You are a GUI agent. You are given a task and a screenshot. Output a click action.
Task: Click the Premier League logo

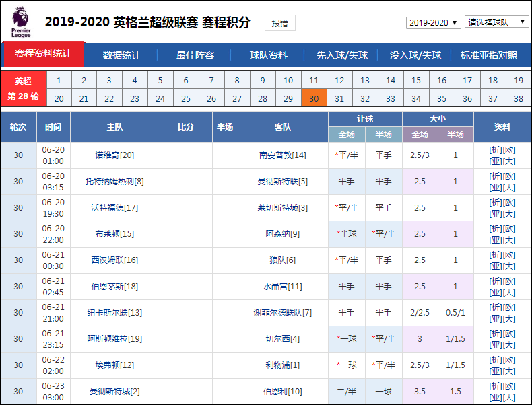pyautogui.click(x=21, y=22)
